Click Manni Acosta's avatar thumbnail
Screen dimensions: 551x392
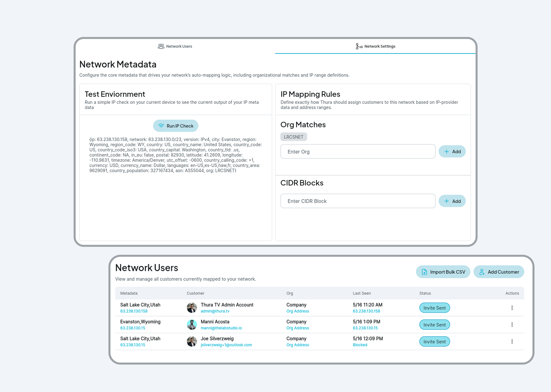pos(192,325)
